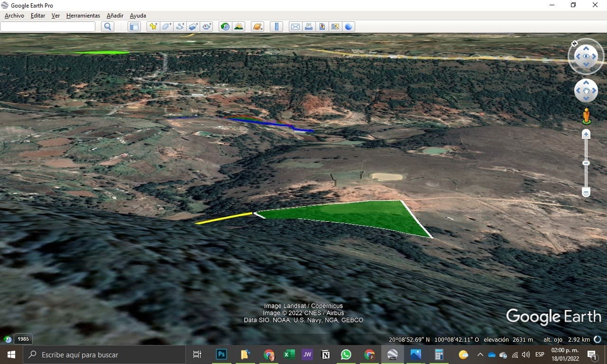This screenshot has height=364, width=607.
Task: Click look-down arrow on eye joystick
Action: click(586, 65)
